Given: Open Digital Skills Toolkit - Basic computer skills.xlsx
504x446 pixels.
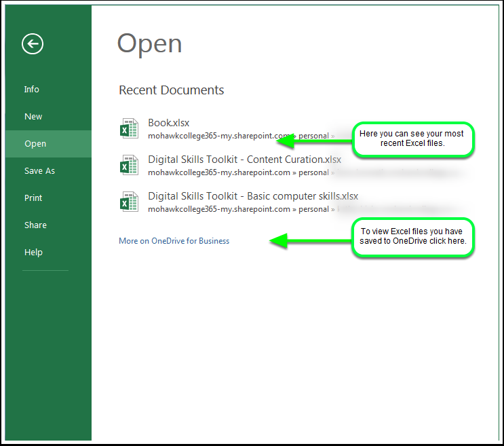Looking at the screenshot, I should tap(253, 196).
